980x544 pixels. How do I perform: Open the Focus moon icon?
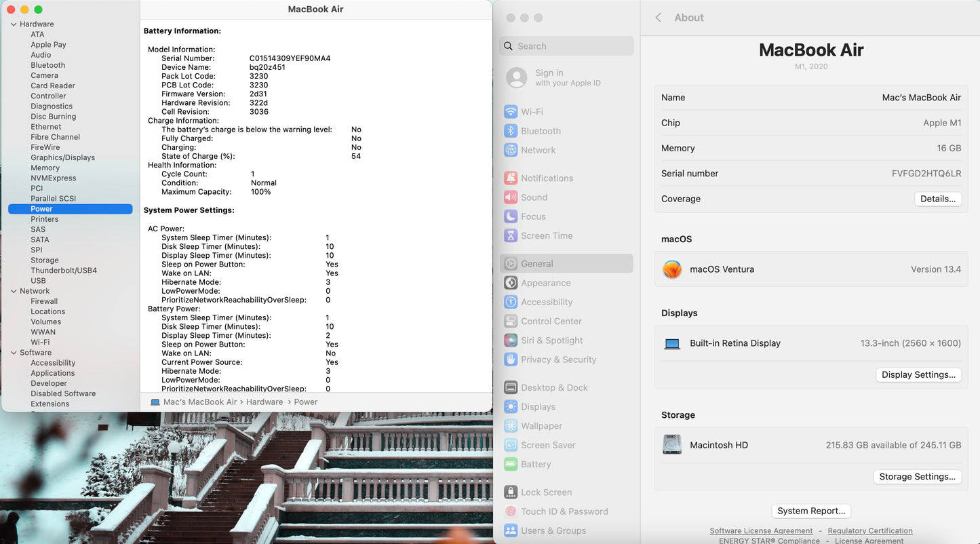tap(511, 216)
